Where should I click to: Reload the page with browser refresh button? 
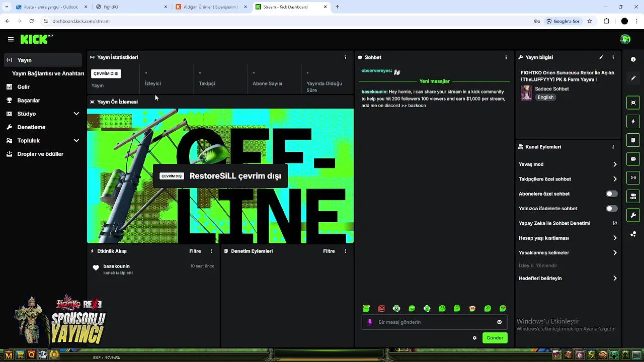coord(31,21)
